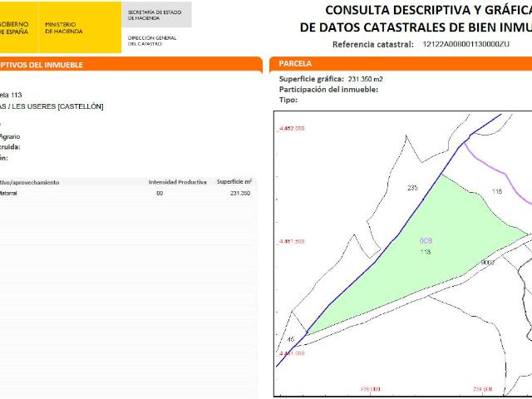Click the 'Dirección General del Catastro' text

pyautogui.click(x=152, y=41)
